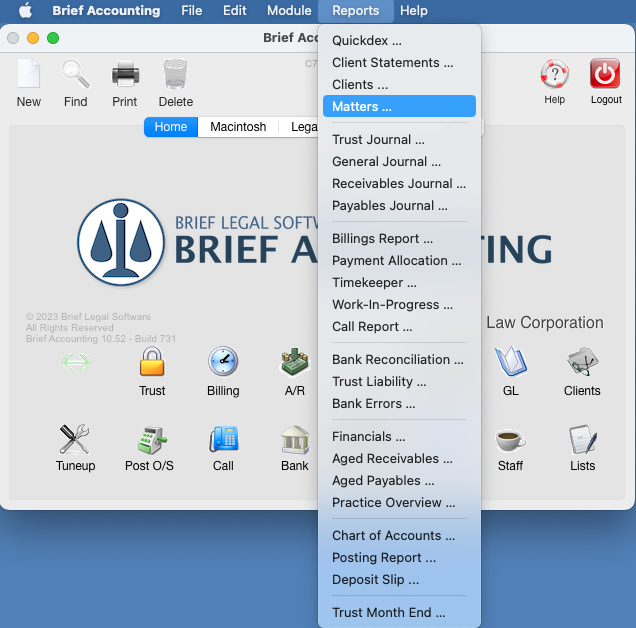Image resolution: width=636 pixels, height=628 pixels.
Task: Click the New document icon
Action: 28,74
